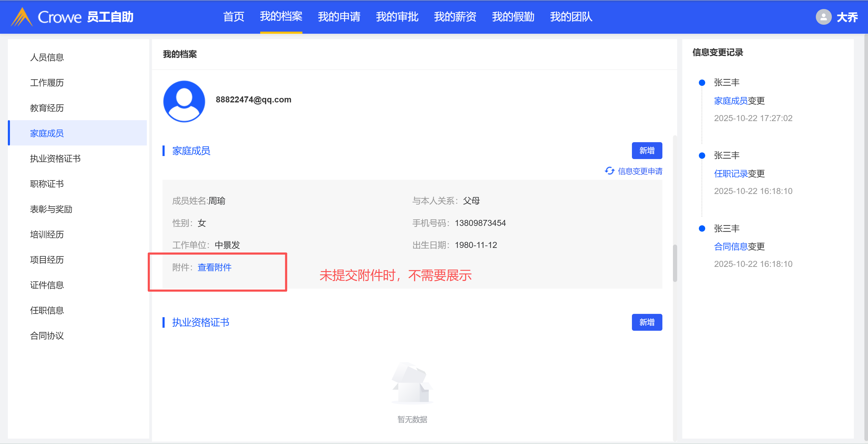Click the first timeline dot for 家庭成员变更
The height and width of the screenshot is (444, 868).
coord(702,83)
